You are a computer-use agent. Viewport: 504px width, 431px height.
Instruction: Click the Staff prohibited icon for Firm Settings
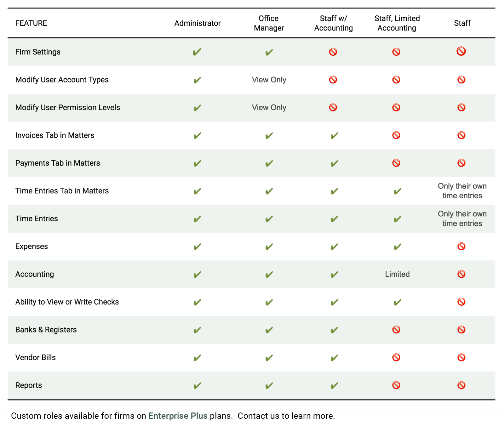[461, 51]
